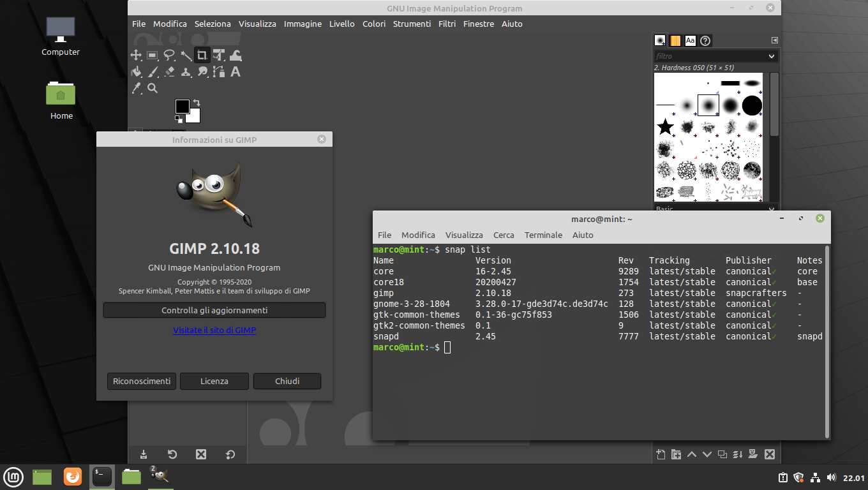Create a new layer in layers panel
This screenshot has height=490, width=868.
point(661,454)
